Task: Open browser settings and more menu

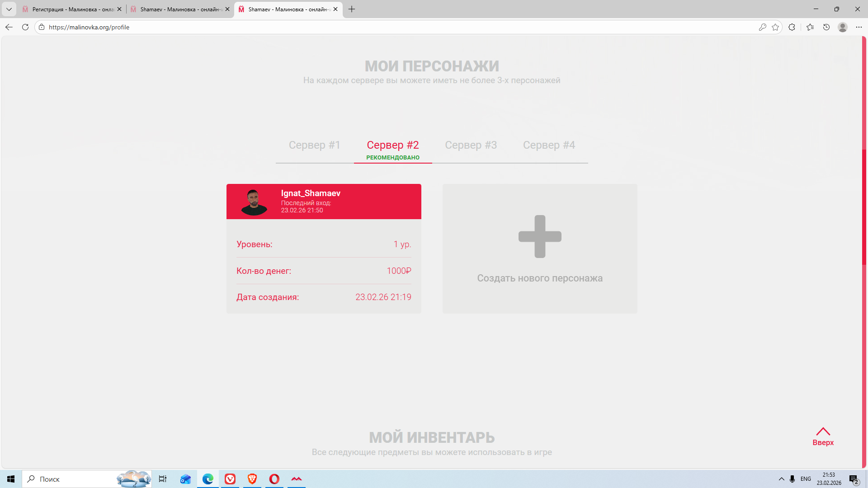Action: point(859,27)
